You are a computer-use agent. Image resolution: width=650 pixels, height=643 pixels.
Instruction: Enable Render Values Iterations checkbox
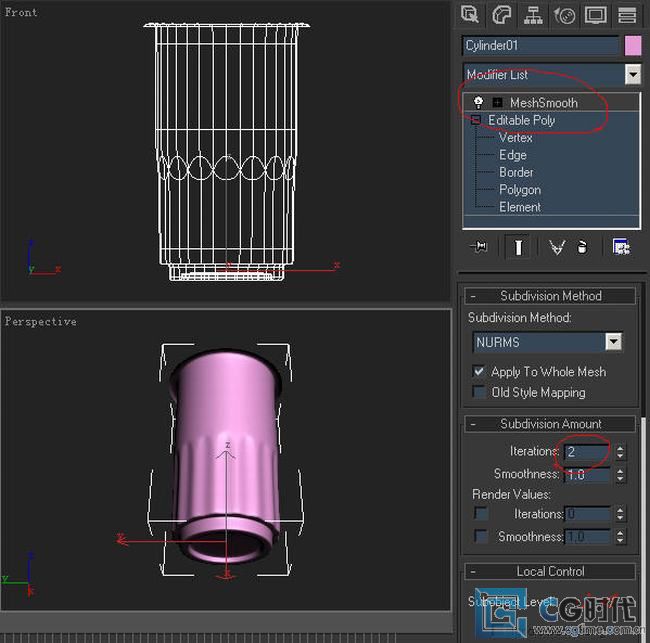tap(480, 513)
